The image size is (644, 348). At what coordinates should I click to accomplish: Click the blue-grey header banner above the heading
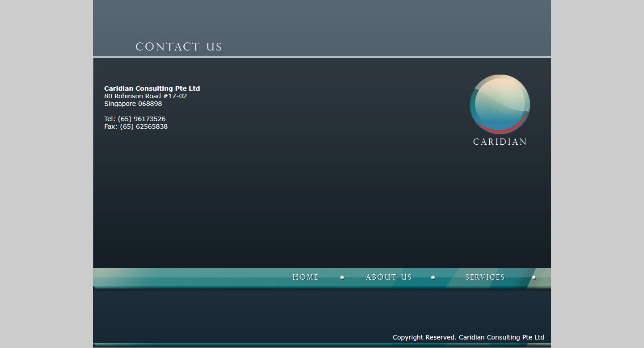point(322,20)
